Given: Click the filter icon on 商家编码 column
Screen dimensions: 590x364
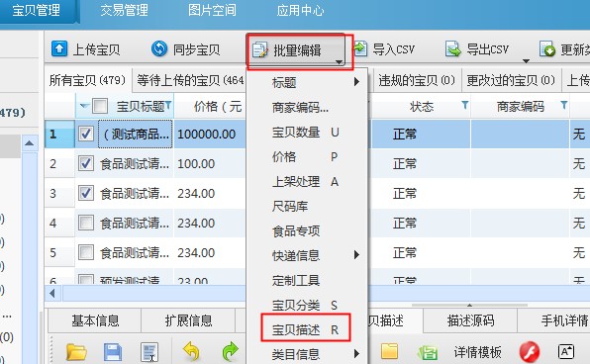Looking at the screenshot, I should pyautogui.click(x=563, y=105).
